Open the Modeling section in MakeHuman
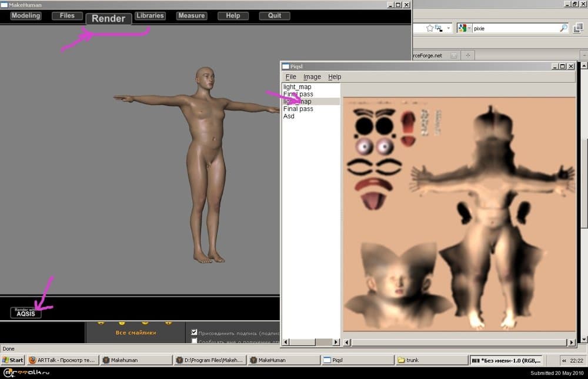Viewport: 588px width, 379px height. (x=25, y=16)
